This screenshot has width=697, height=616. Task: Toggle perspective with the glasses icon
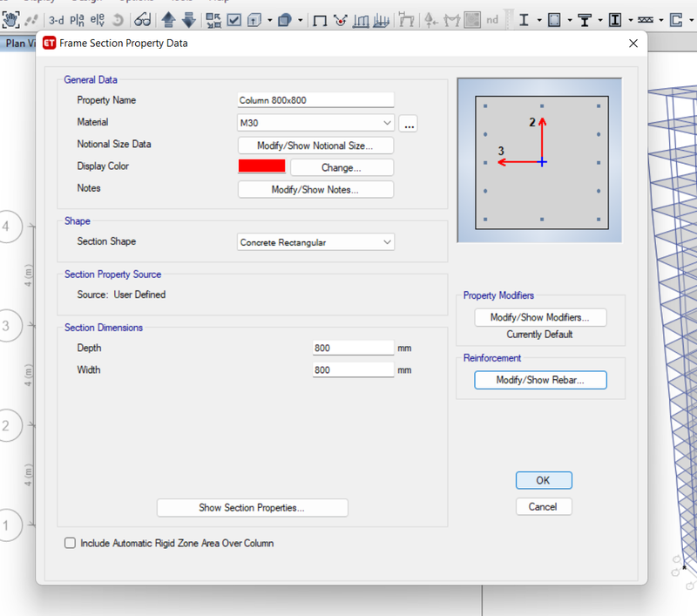click(143, 20)
